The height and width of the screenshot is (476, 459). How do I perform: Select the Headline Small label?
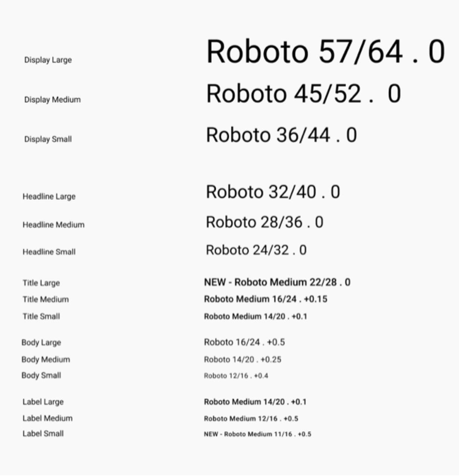click(x=49, y=252)
